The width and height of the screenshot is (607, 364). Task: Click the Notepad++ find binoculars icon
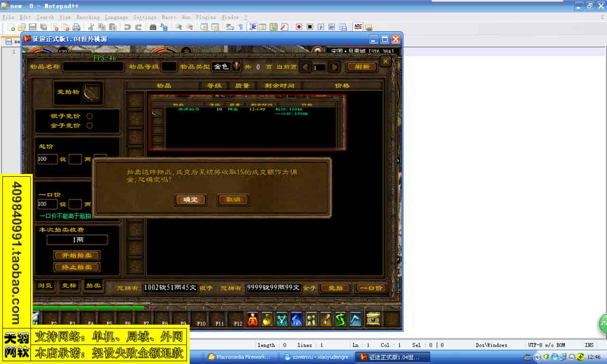(153, 27)
